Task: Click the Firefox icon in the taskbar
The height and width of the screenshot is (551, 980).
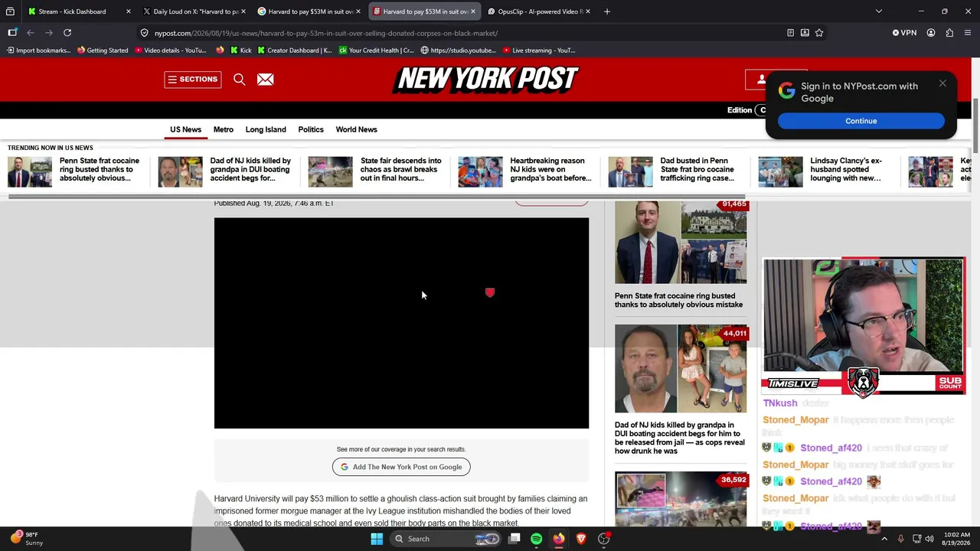Action: point(559,539)
